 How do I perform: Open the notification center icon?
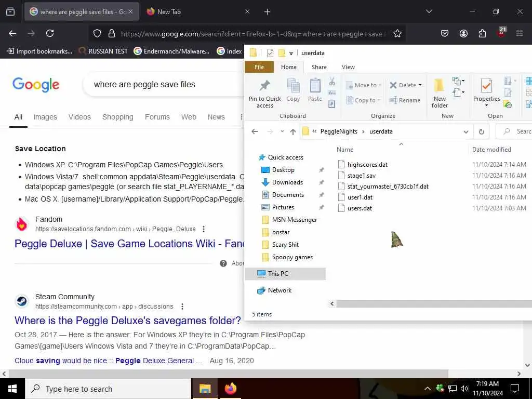pos(515,389)
